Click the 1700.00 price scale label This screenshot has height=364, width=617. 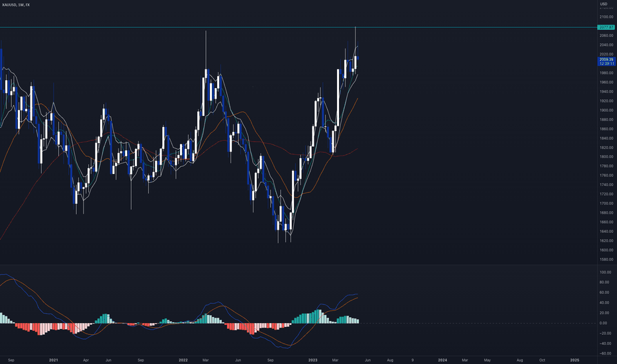606,203
